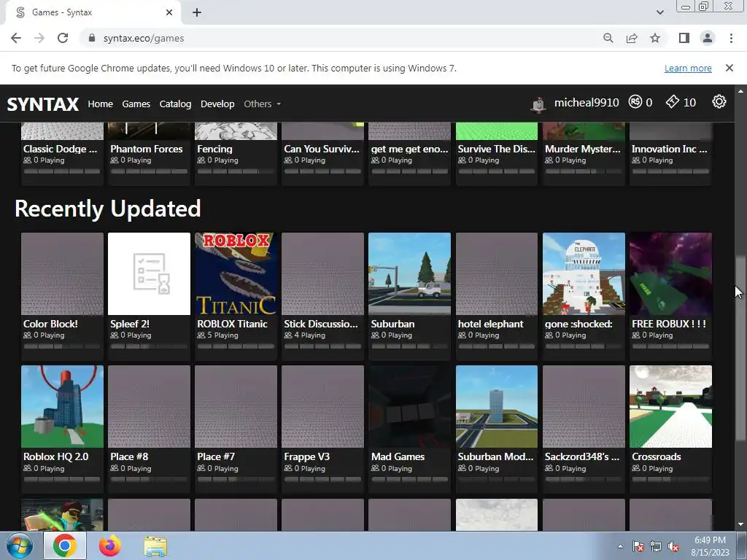Viewport: 747px width, 560px height.
Task: Click Frappe V3 game title
Action: [x=307, y=456]
